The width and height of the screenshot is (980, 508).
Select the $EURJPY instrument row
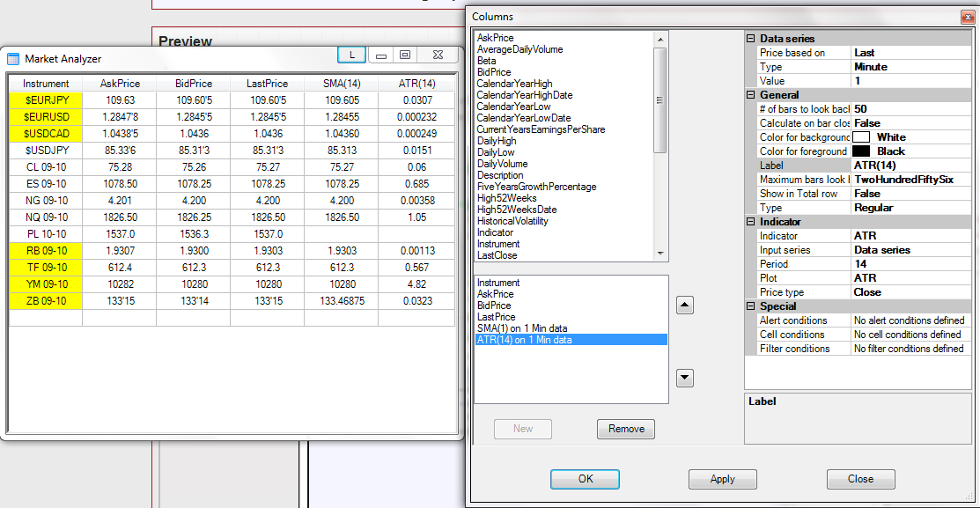point(47,100)
